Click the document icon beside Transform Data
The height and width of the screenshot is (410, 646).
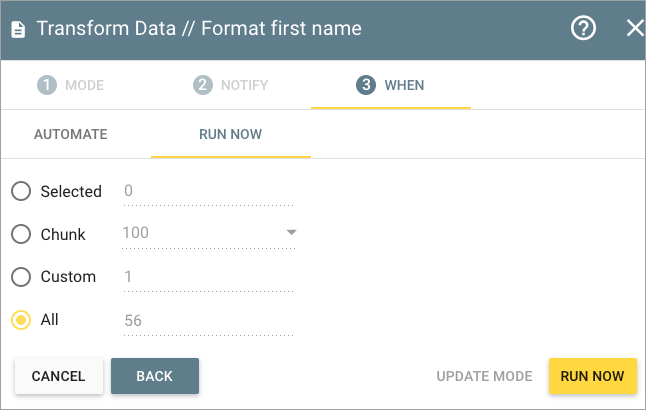(18, 29)
